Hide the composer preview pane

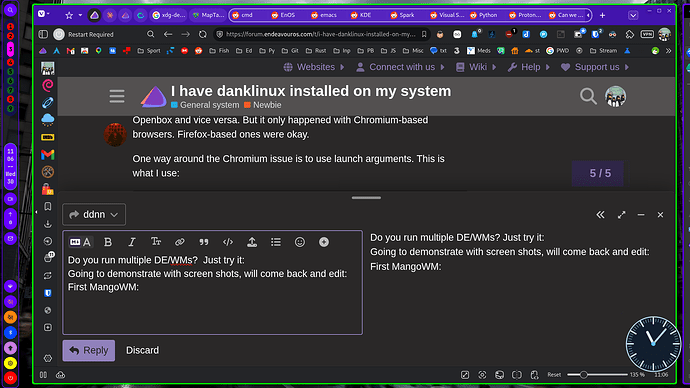click(600, 215)
